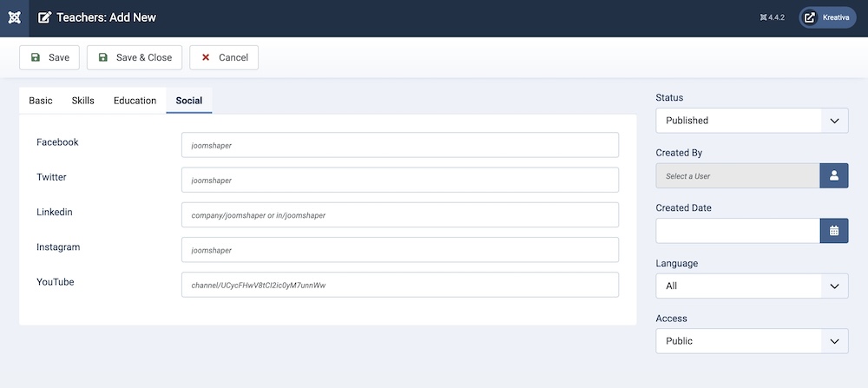
Task: Click into the Twitter text field
Action: [399, 180]
